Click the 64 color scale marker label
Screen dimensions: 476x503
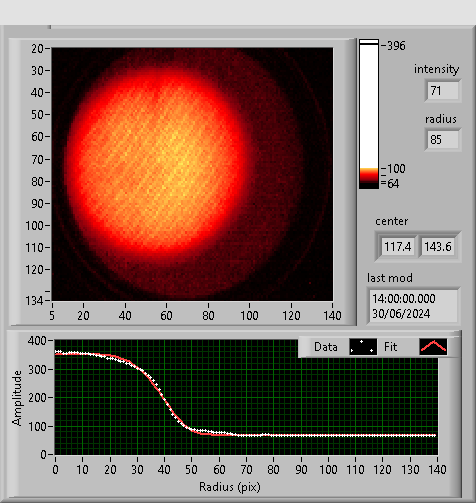click(393, 184)
